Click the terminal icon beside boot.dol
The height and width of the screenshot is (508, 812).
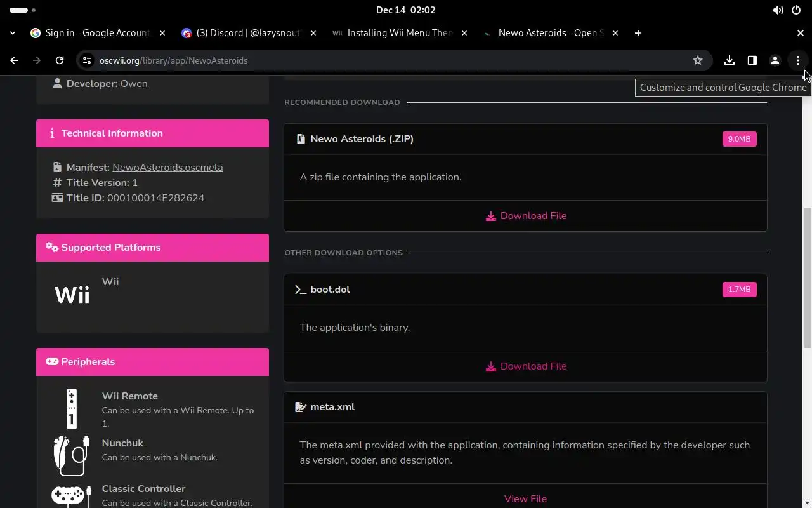coord(301,290)
